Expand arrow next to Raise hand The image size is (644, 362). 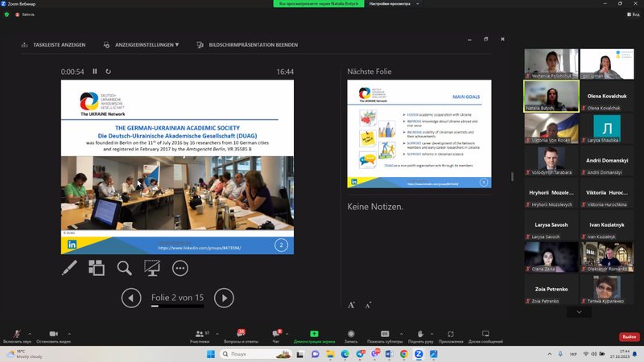(x=431, y=334)
